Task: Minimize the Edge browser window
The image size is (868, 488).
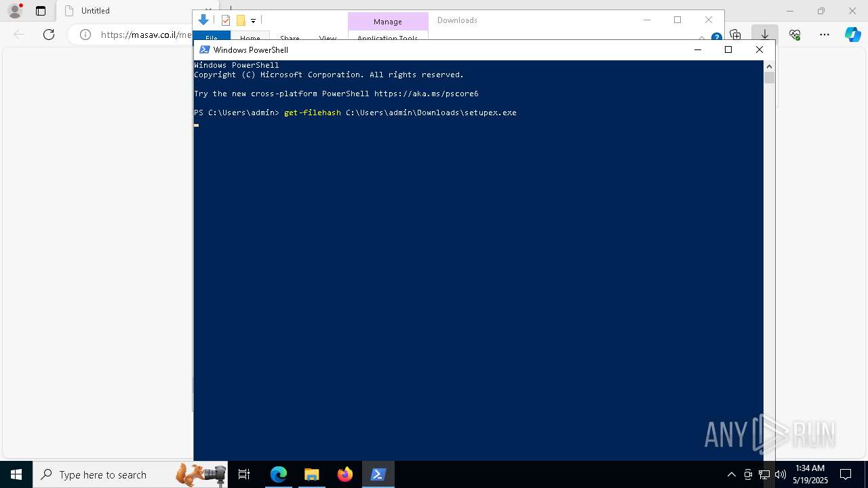Action: (790, 11)
